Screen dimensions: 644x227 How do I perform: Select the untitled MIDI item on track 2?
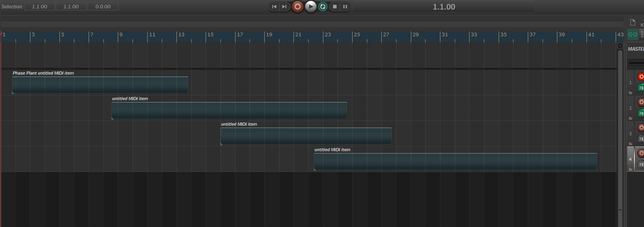pyautogui.click(x=230, y=111)
